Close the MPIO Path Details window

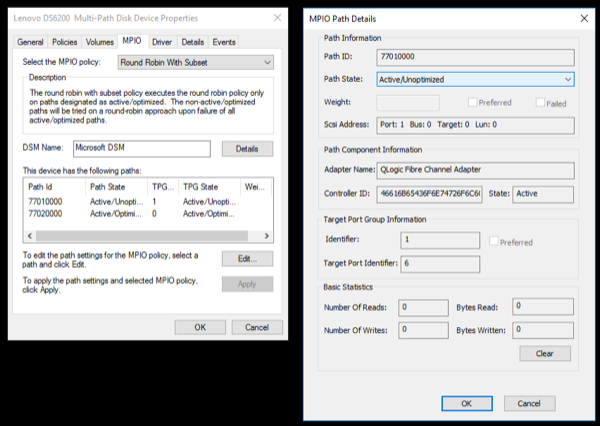584,18
